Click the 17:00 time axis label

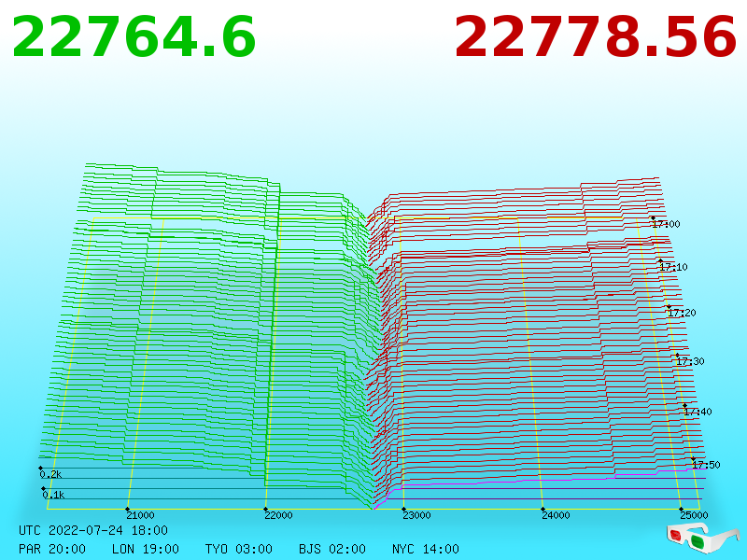667,224
